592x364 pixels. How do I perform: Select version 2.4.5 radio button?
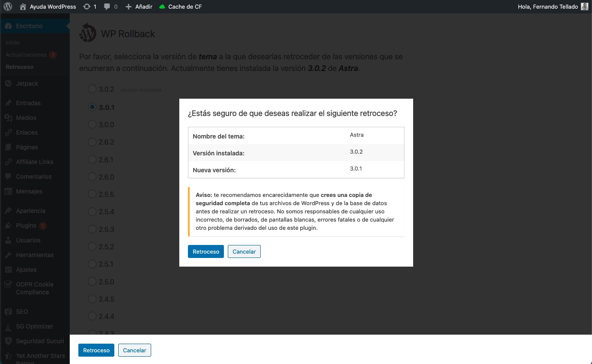(x=92, y=299)
